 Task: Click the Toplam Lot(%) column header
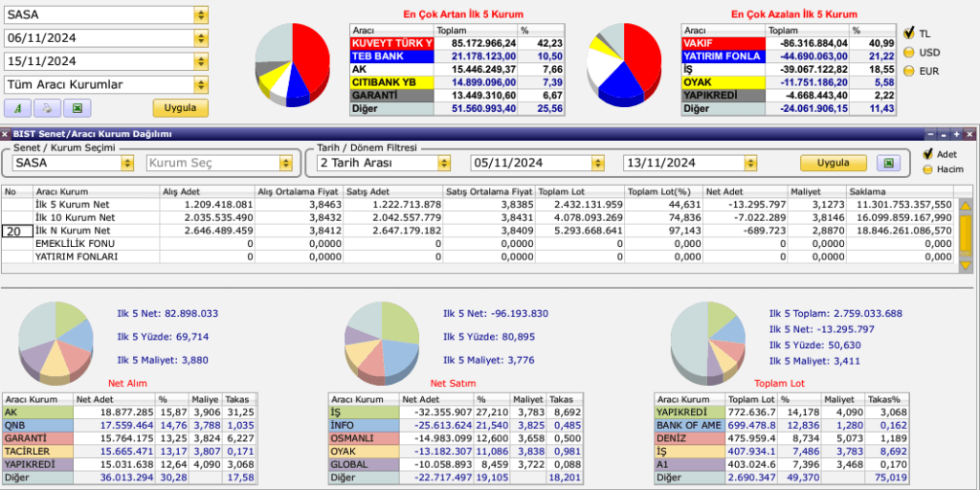(664, 191)
